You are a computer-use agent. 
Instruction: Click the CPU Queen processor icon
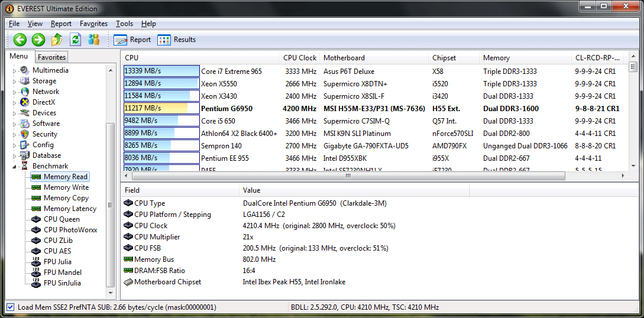pos(36,219)
